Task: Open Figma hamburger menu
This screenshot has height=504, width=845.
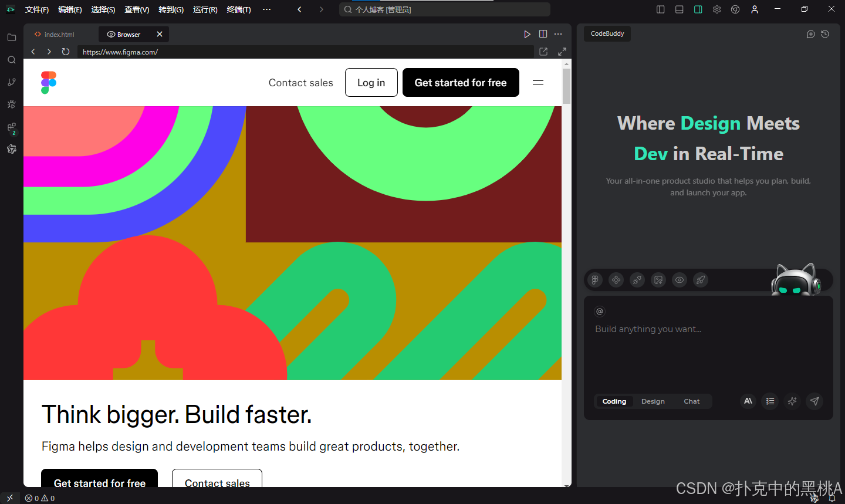Action: click(538, 83)
